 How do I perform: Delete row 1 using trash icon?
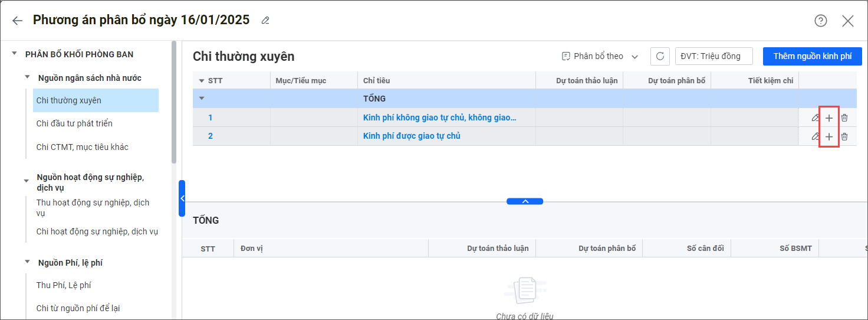coord(844,118)
